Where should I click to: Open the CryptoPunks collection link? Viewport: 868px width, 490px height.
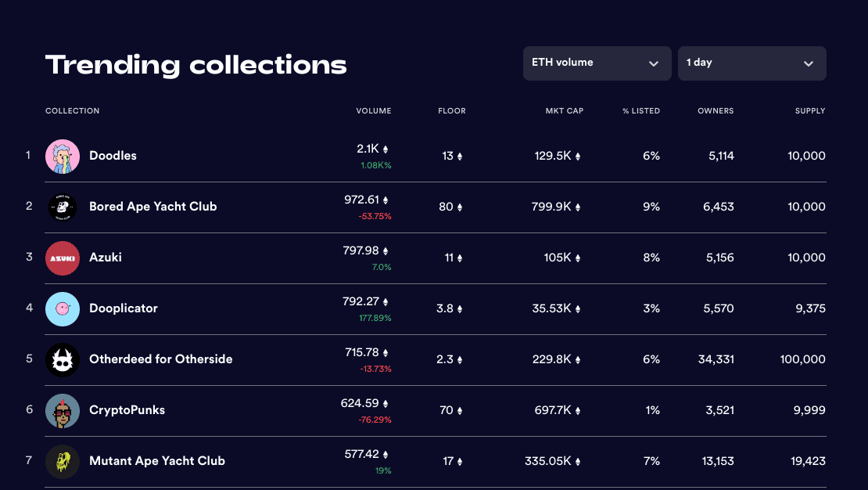tap(127, 410)
